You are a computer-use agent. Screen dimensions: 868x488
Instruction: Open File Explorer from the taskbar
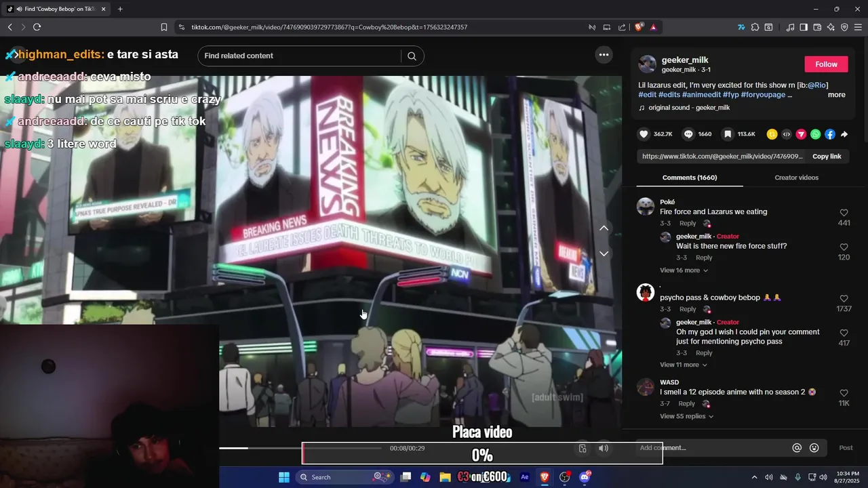coord(445,477)
